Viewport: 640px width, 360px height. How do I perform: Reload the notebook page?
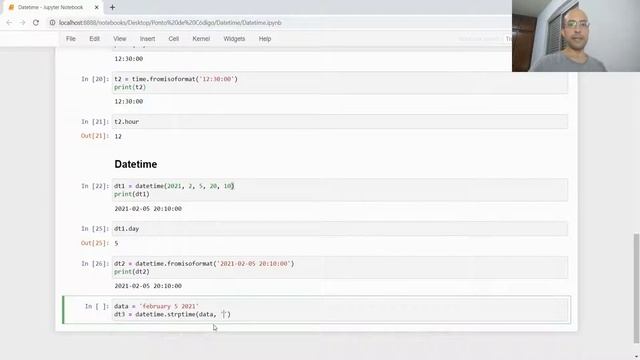point(36,23)
